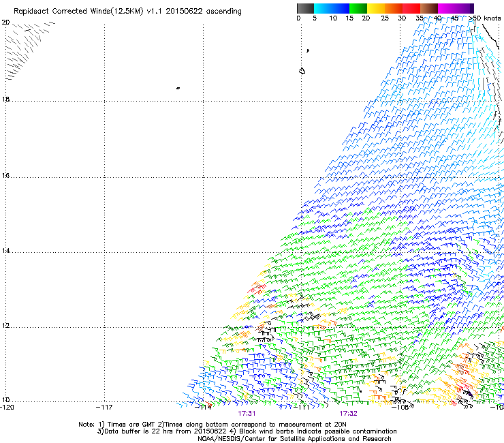This screenshot has width=504, height=443.
Task: Click the cyan-to-blue 5–15 knots legend gradient
Action: 332,8
